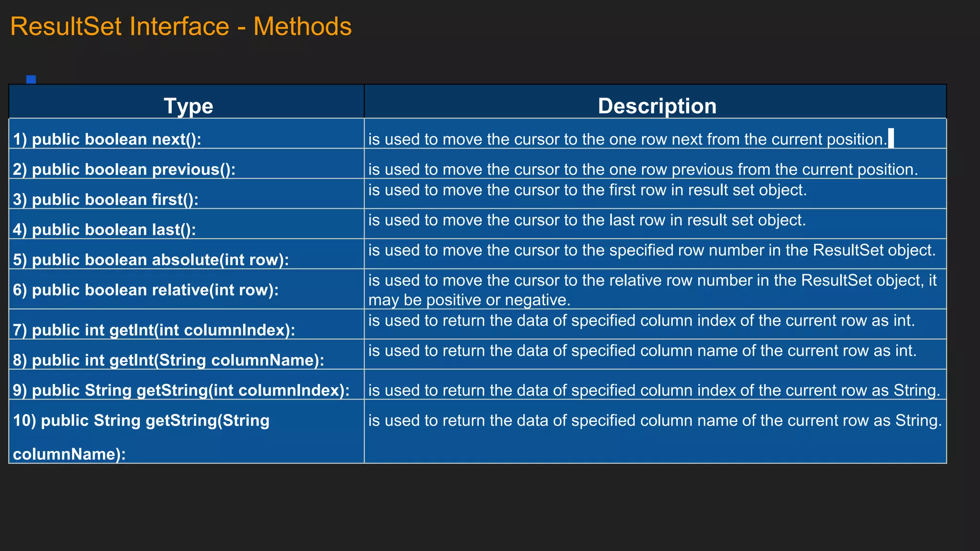Select the public boolean first() method cell

[106, 199]
